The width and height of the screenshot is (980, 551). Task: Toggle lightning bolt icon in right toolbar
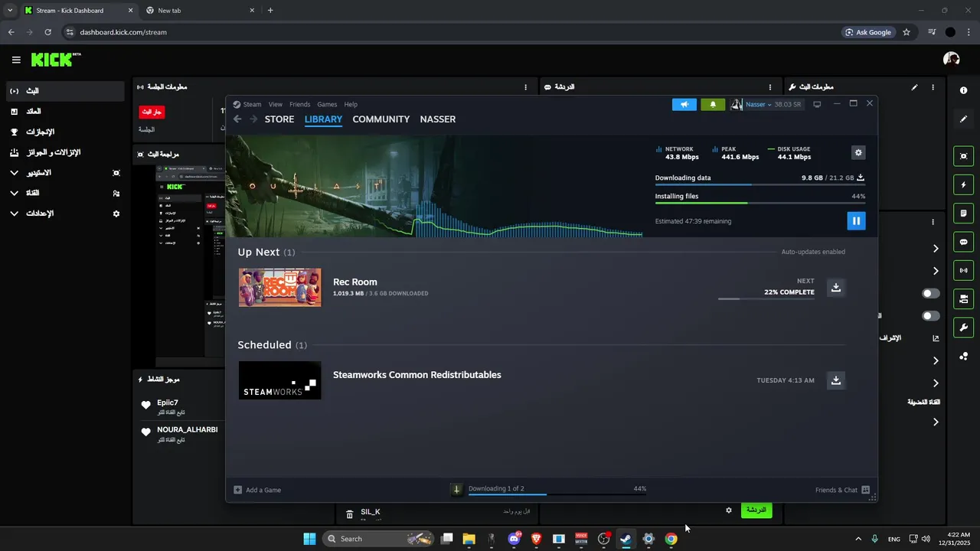coord(963,184)
